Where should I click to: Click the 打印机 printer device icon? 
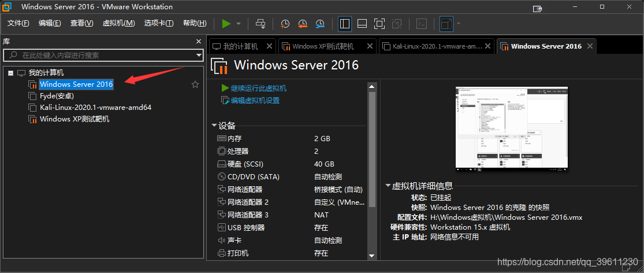click(x=221, y=253)
